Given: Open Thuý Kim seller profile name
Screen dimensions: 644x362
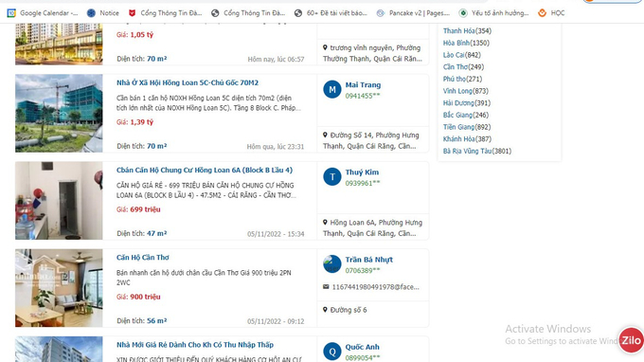Looking at the screenshot, I should (x=362, y=172).
